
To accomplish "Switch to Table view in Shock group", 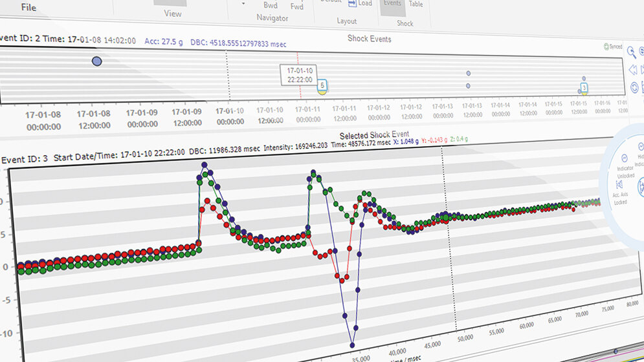I will [416, 4].
